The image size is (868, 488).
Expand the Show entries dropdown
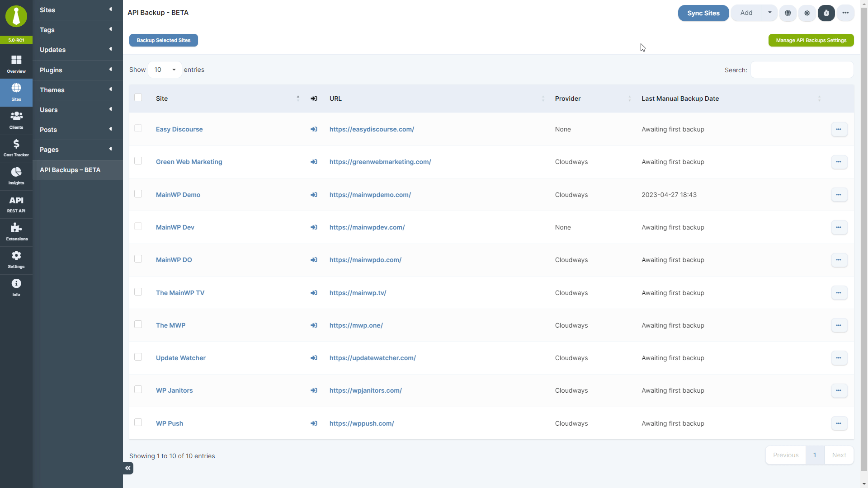pyautogui.click(x=164, y=70)
